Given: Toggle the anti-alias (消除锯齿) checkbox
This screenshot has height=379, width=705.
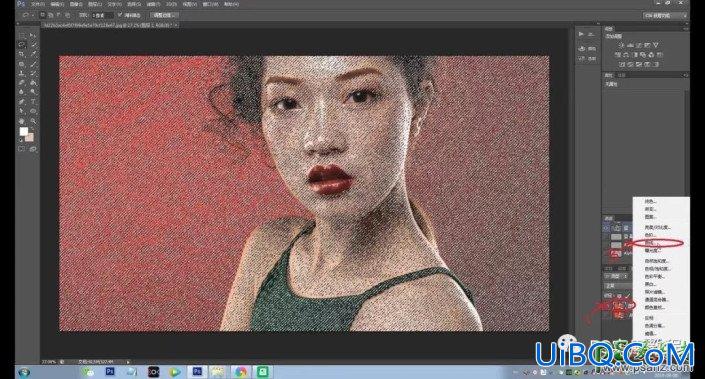Looking at the screenshot, I should pyautogui.click(x=120, y=15).
